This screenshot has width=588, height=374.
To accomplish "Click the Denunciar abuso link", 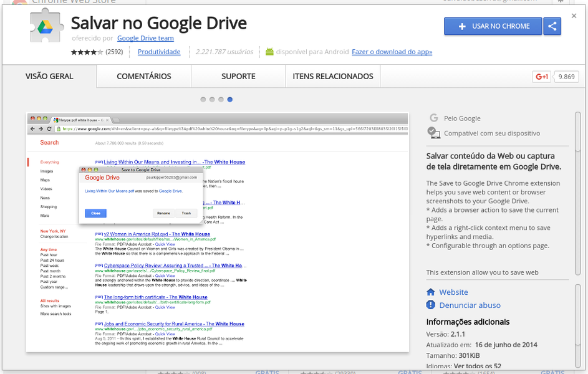I will pos(470,305).
